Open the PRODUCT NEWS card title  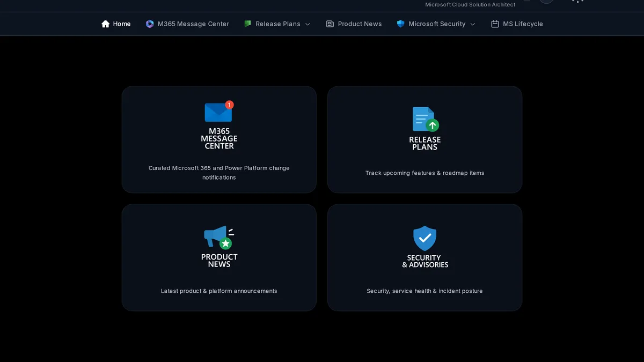pyautogui.click(x=219, y=261)
